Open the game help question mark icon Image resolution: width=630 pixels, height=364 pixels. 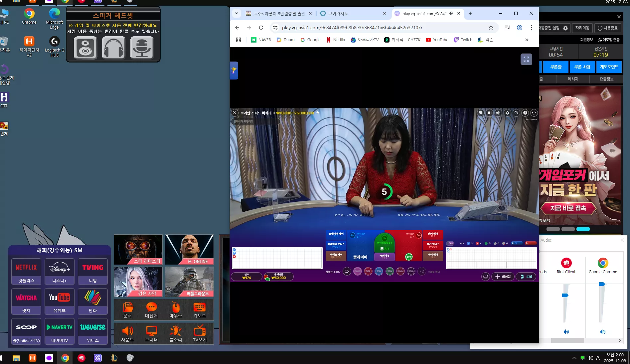point(525,113)
